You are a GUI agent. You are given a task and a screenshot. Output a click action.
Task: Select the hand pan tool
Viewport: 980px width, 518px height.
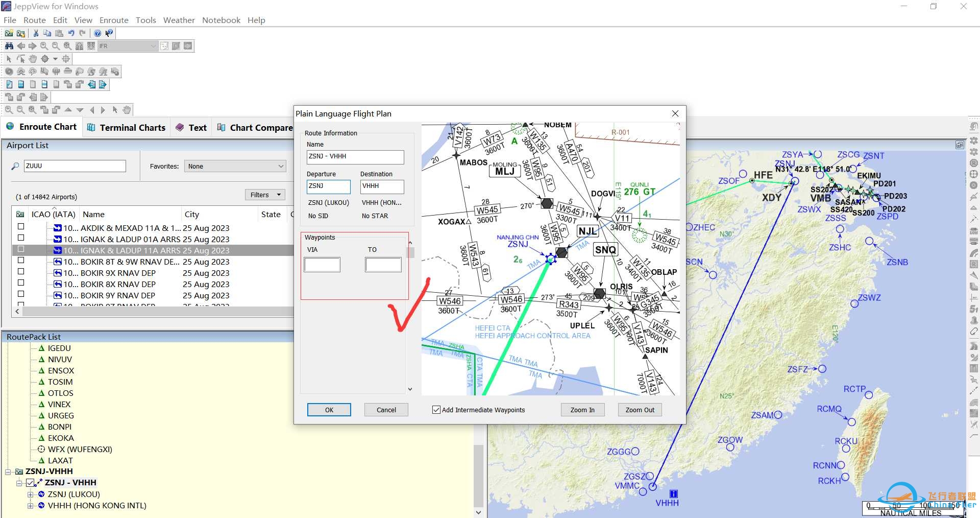tap(33, 59)
